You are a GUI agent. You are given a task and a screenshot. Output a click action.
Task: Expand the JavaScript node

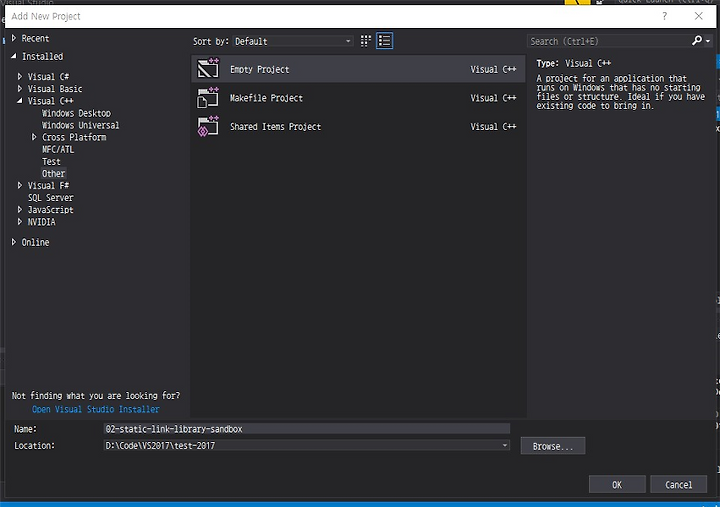pyautogui.click(x=20, y=209)
